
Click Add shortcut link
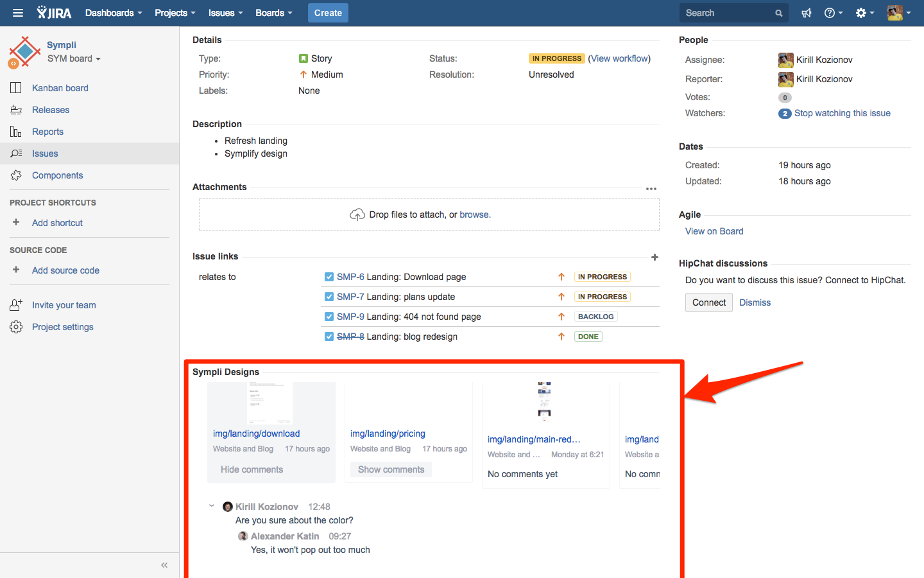pos(57,223)
